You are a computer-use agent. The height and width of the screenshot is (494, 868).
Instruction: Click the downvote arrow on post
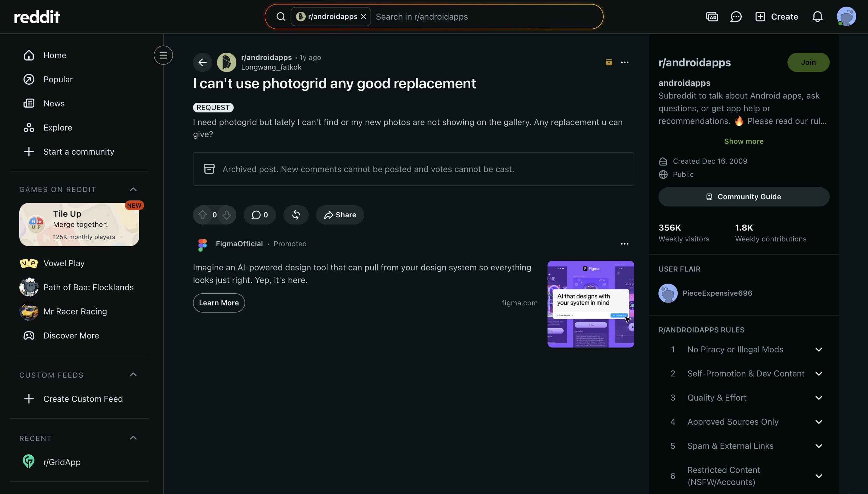(x=227, y=215)
